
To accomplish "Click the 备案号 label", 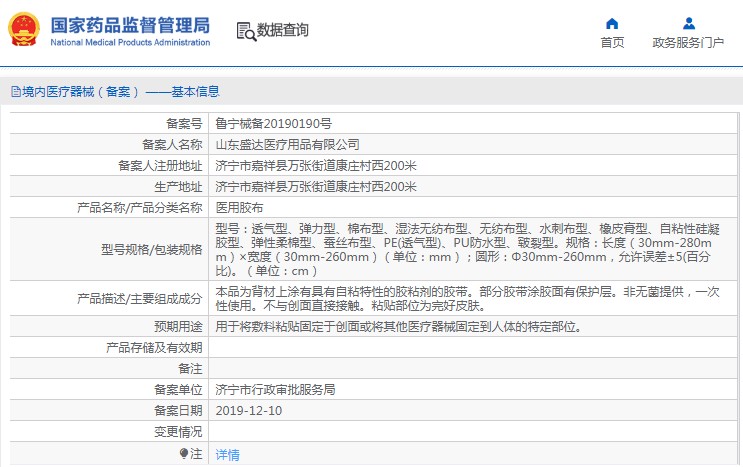I will [184, 124].
